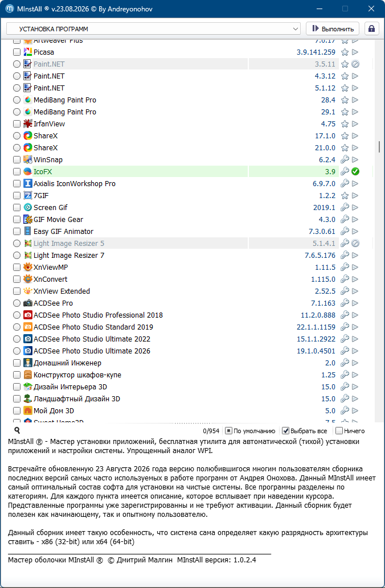Open the УСТАНОВКА ПРОГРАММ dropdown
Image resolution: width=385 pixels, height=588 pixels.
(x=153, y=29)
